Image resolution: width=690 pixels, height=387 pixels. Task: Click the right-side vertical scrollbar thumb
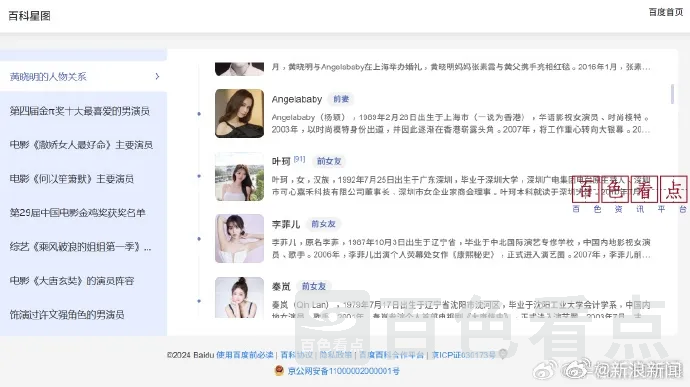tap(672, 94)
